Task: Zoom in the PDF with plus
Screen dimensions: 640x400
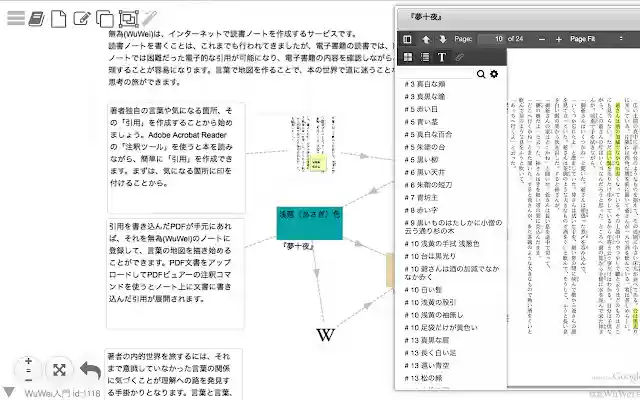Action: (559, 39)
